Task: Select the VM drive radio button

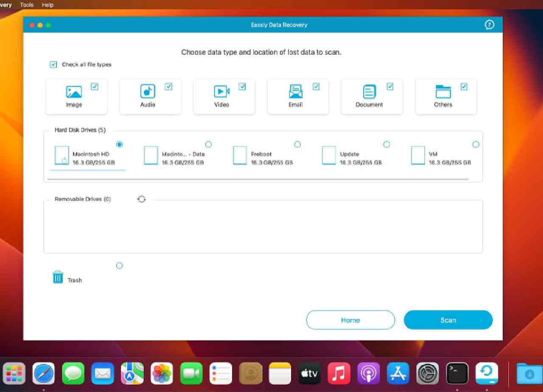Action: (x=476, y=145)
